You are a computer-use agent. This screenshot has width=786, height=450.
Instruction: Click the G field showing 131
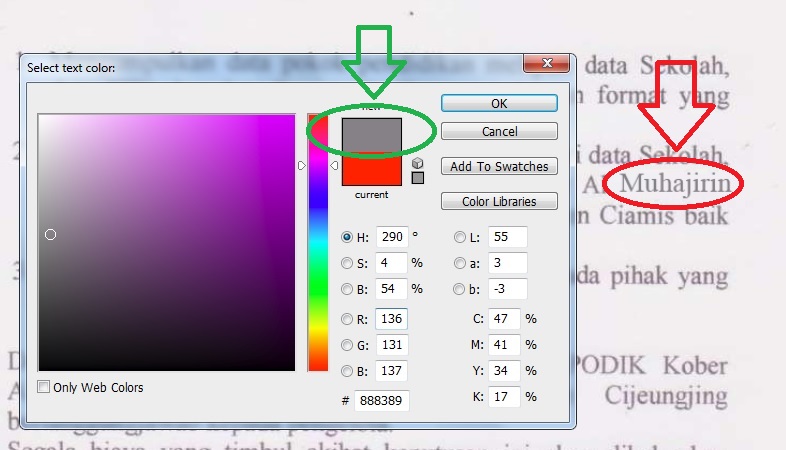(391, 345)
